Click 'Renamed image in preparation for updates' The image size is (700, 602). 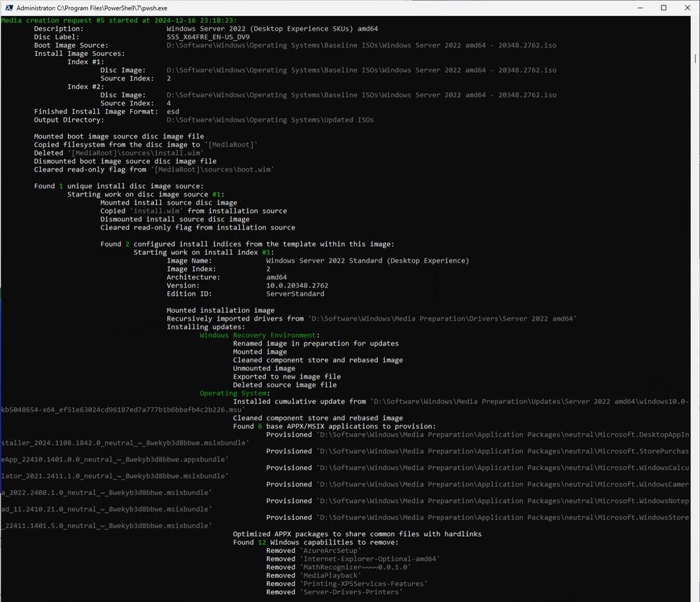(316, 344)
